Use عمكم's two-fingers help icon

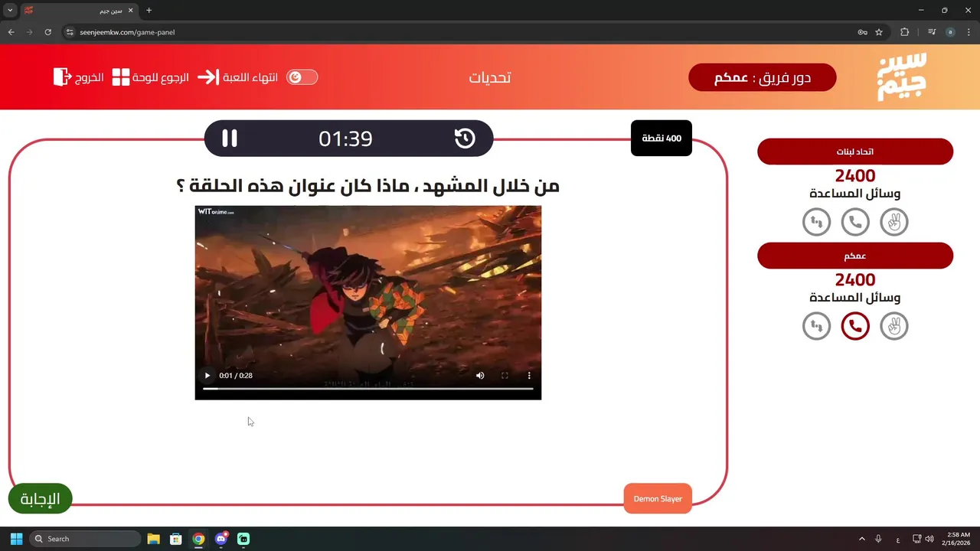pos(894,326)
